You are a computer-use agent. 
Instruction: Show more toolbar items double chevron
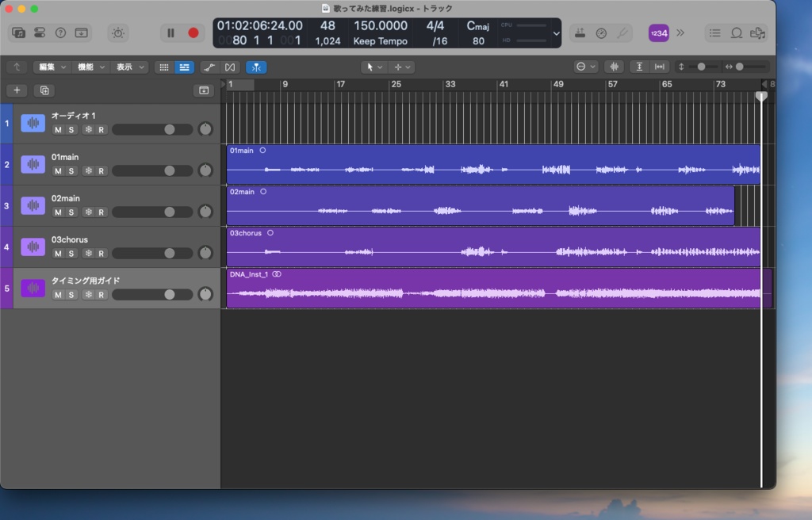(x=680, y=33)
